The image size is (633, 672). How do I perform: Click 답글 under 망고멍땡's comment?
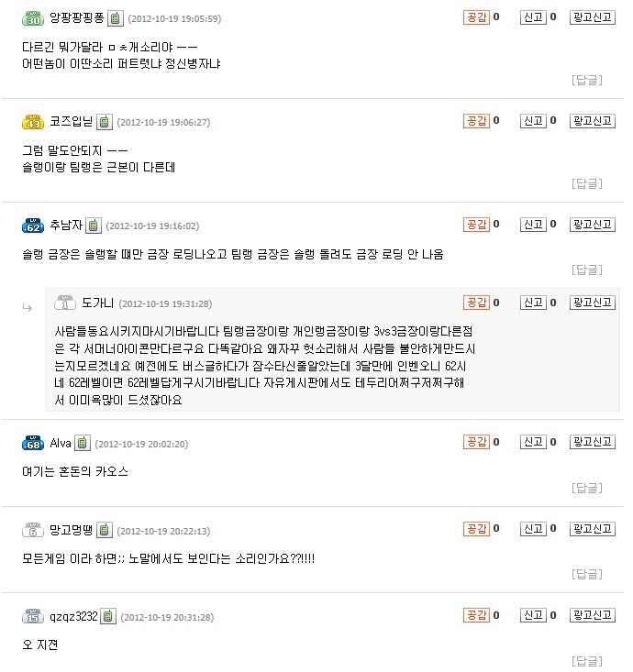point(587,574)
